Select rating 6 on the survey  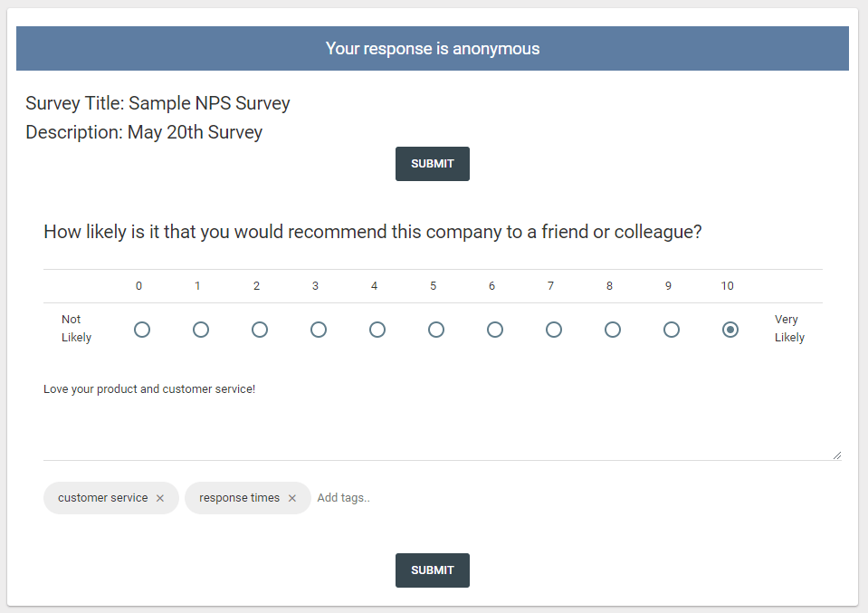pyautogui.click(x=495, y=330)
